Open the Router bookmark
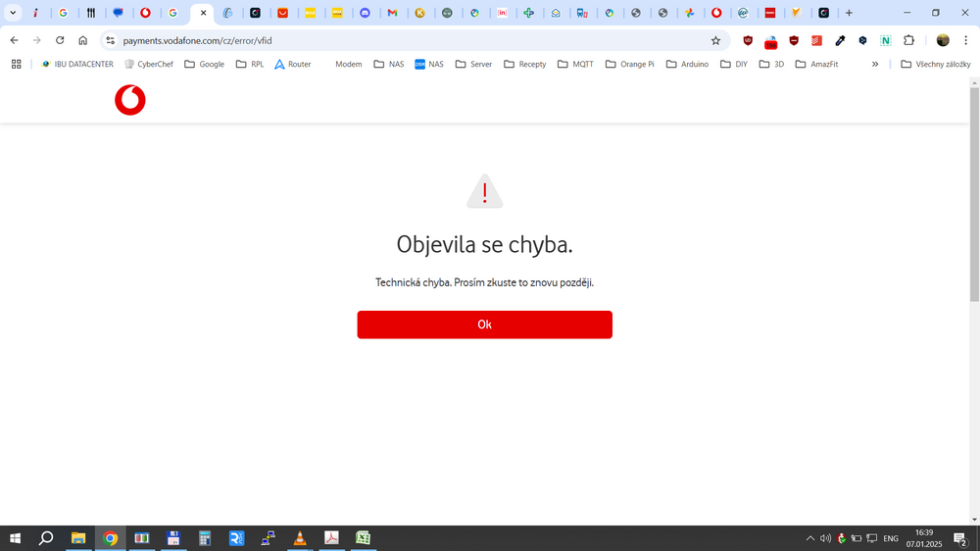This screenshot has height=551, width=980. click(x=292, y=64)
